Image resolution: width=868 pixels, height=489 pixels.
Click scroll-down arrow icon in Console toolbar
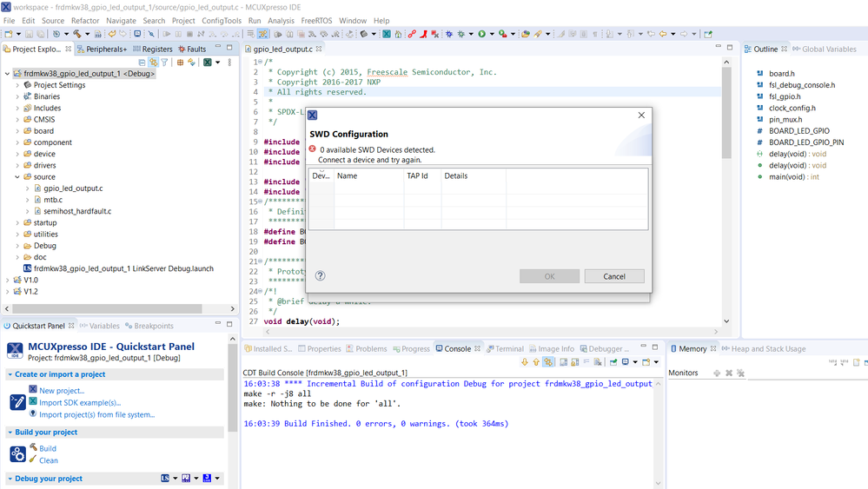click(x=525, y=362)
